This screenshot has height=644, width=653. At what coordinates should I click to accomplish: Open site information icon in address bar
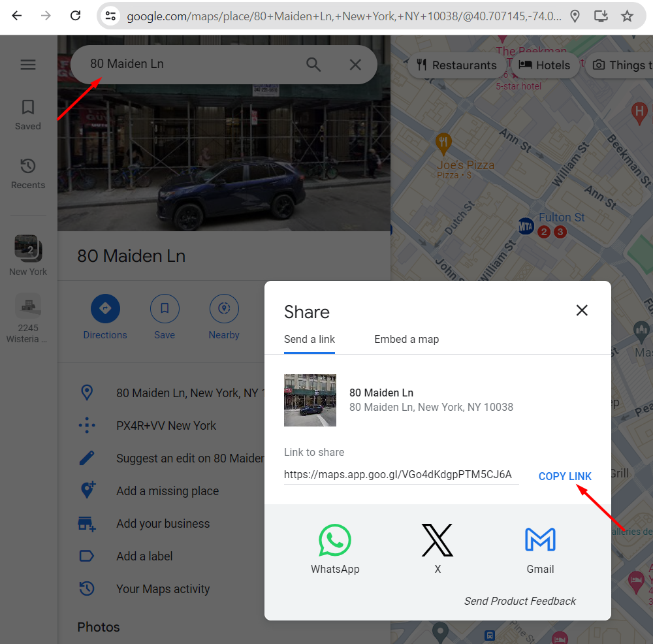(110, 16)
